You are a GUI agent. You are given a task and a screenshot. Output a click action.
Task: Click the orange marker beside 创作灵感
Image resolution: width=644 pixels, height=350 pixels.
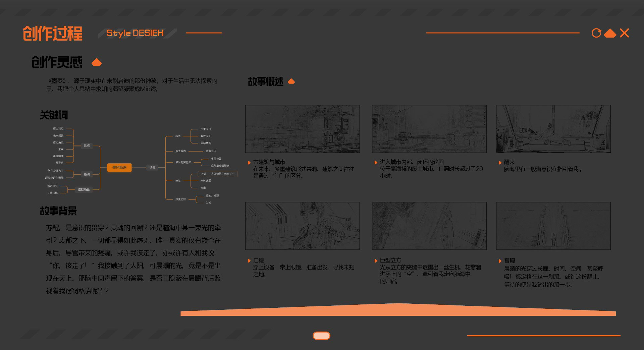pos(97,62)
